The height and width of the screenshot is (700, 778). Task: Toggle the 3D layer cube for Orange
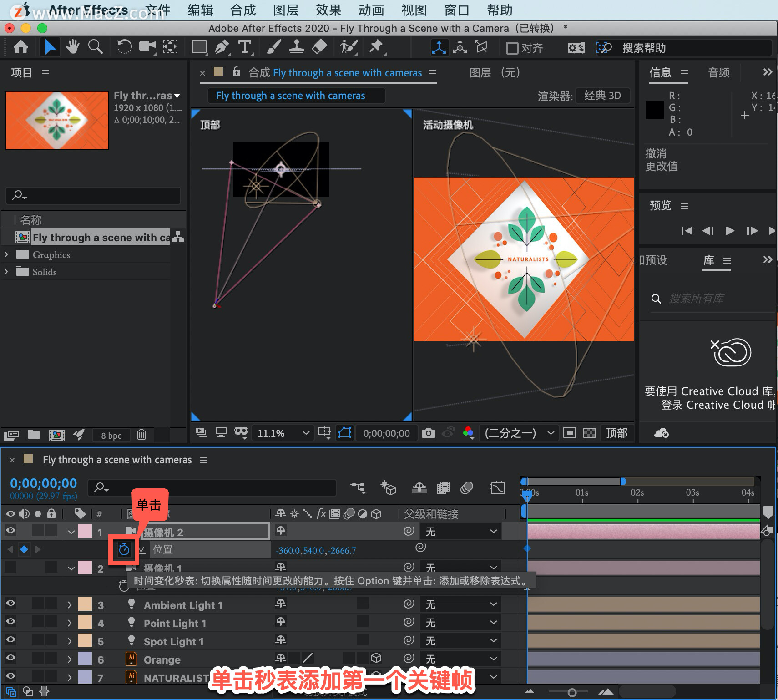[376, 658]
